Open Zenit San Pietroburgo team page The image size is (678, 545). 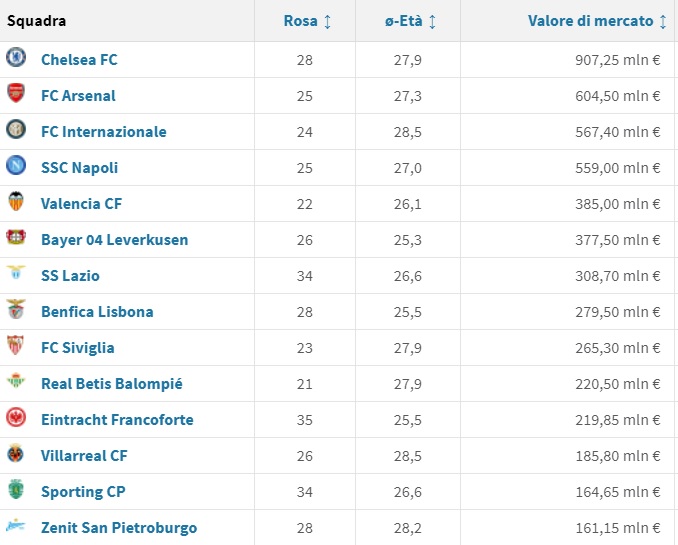119,528
